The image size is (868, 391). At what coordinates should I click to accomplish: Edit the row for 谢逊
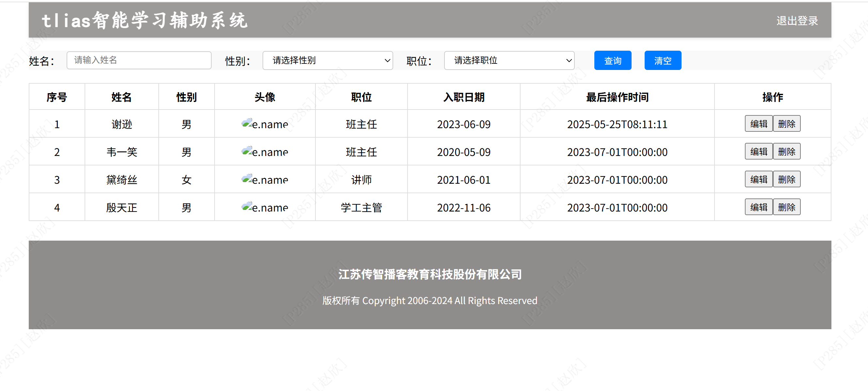tap(758, 124)
